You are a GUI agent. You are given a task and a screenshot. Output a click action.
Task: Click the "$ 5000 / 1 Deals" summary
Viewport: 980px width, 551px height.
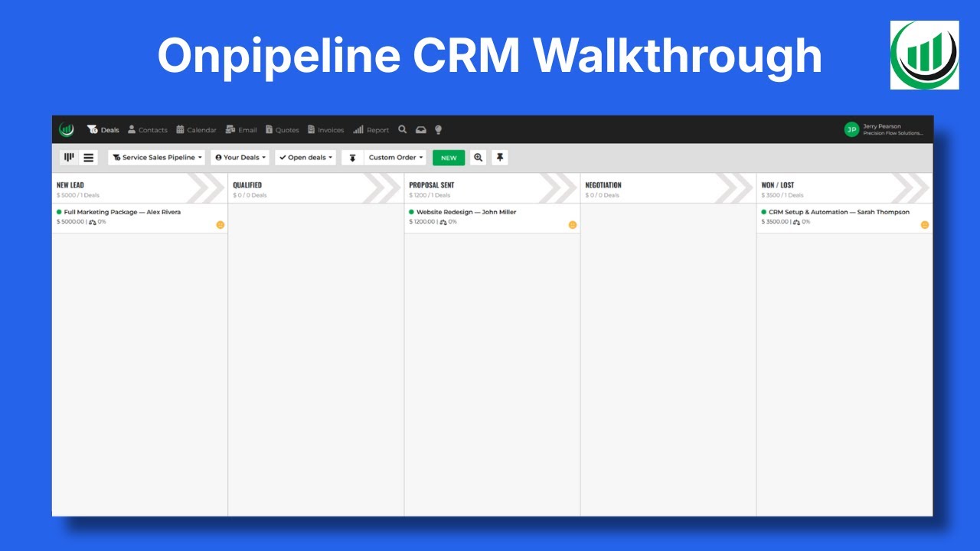point(78,195)
